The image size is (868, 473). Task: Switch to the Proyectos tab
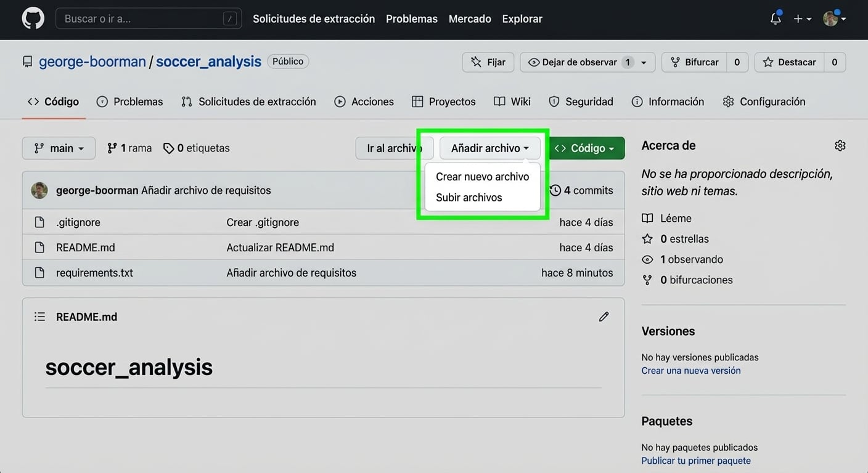pyautogui.click(x=444, y=102)
